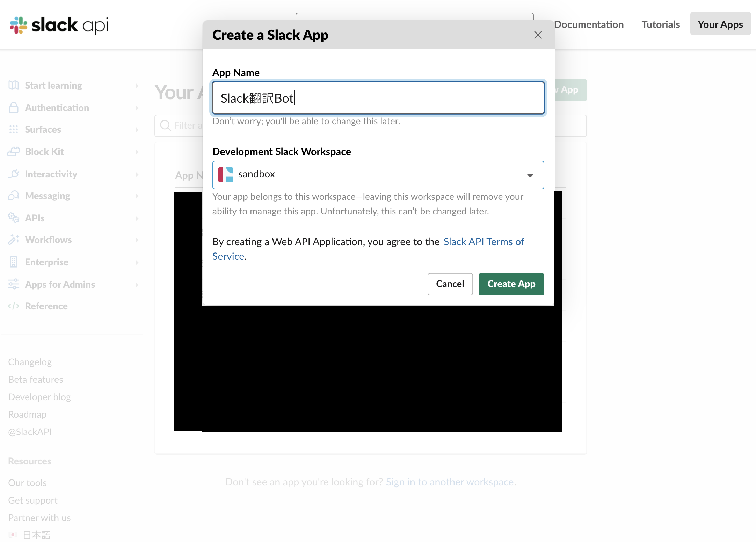
Task: Open Authentication in sidebar
Action: pyautogui.click(x=57, y=108)
